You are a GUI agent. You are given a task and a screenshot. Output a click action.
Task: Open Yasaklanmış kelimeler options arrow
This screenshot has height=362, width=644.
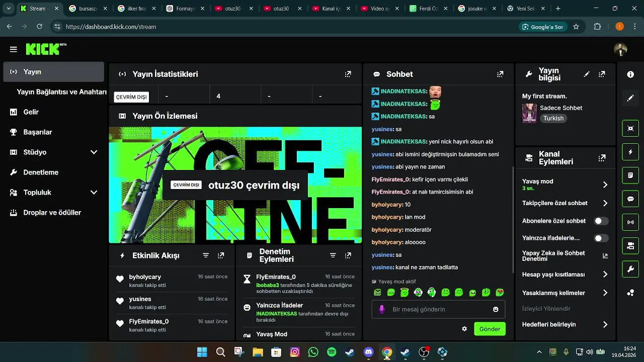605,293
